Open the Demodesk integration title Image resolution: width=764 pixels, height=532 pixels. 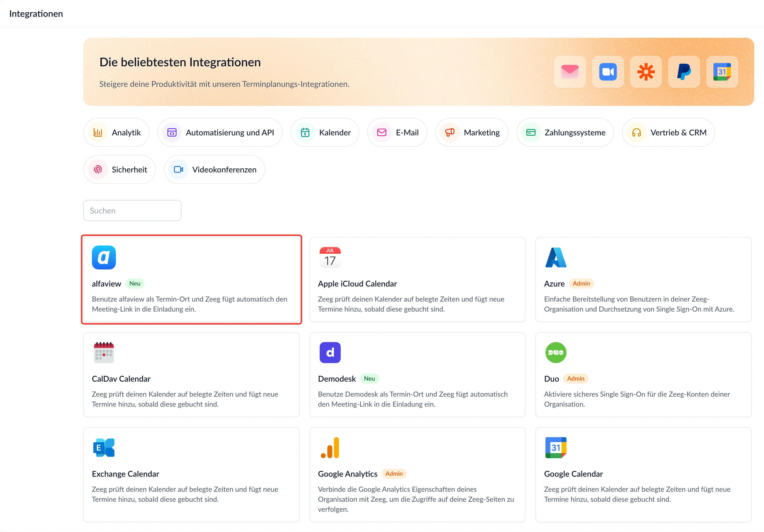pyautogui.click(x=337, y=379)
